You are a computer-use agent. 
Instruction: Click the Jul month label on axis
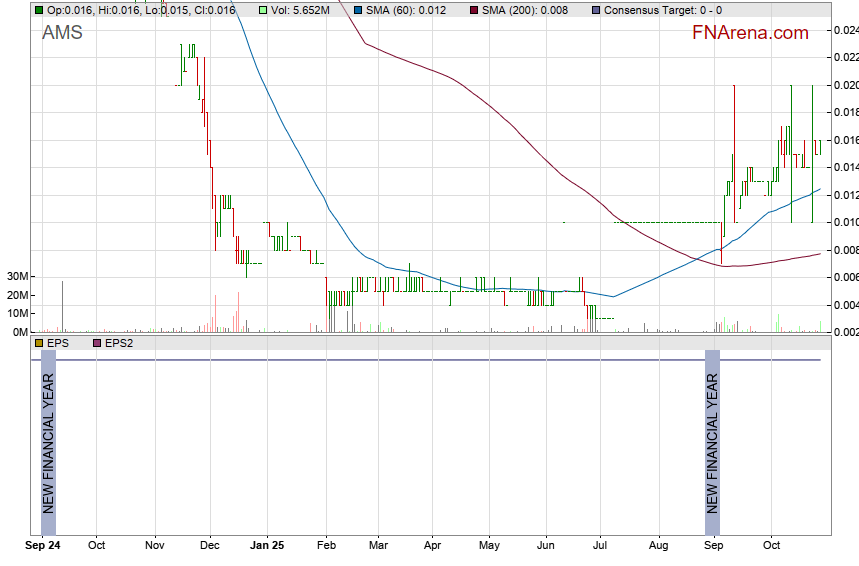[x=601, y=546]
